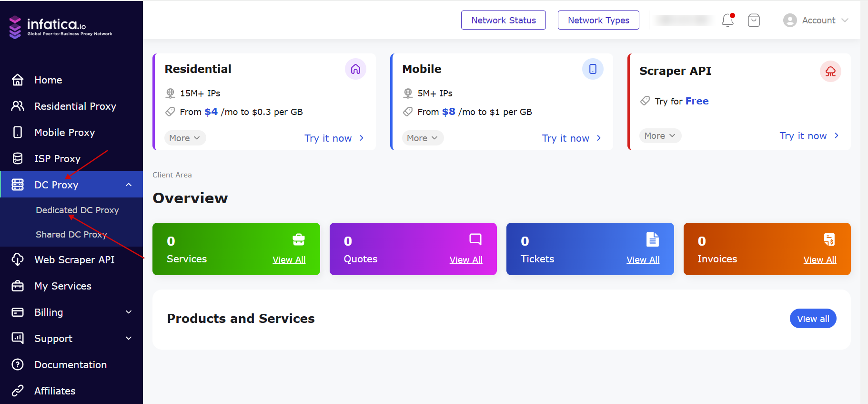Screen dimensions: 868x404
Task: Expand More in Mobile card
Action: point(423,138)
